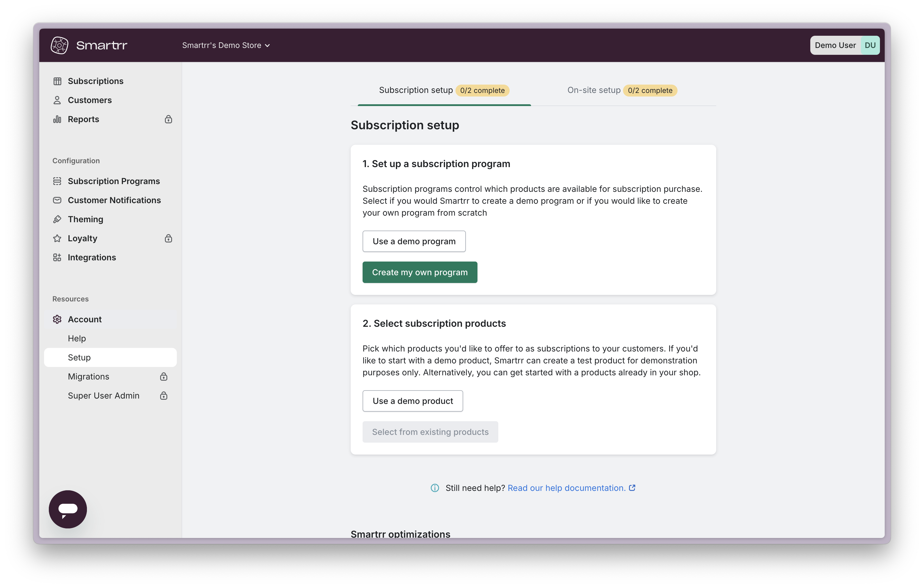Click the 0/2 complete badge on On-site setup
This screenshot has width=924, height=588.
pyautogui.click(x=650, y=90)
